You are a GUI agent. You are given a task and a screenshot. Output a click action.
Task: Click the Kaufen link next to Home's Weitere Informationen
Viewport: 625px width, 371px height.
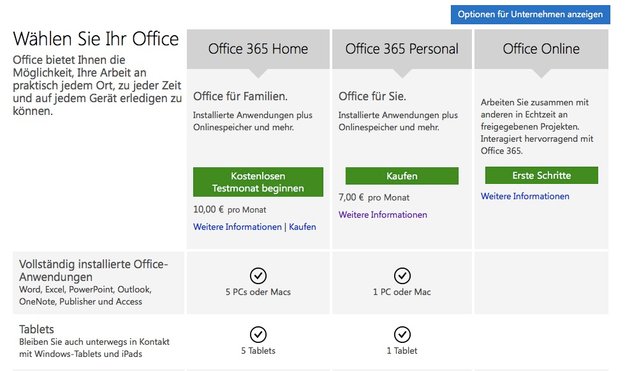(x=303, y=227)
